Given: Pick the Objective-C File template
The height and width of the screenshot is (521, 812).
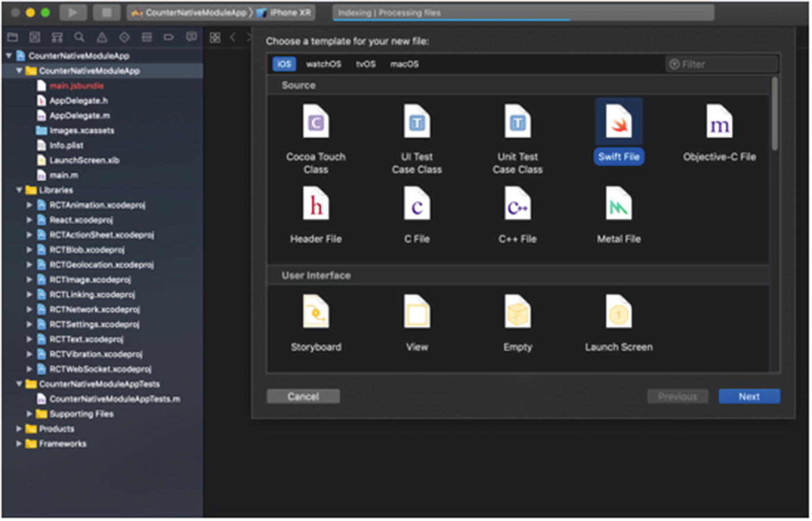Looking at the screenshot, I should pyautogui.click(x=719, y=121).
